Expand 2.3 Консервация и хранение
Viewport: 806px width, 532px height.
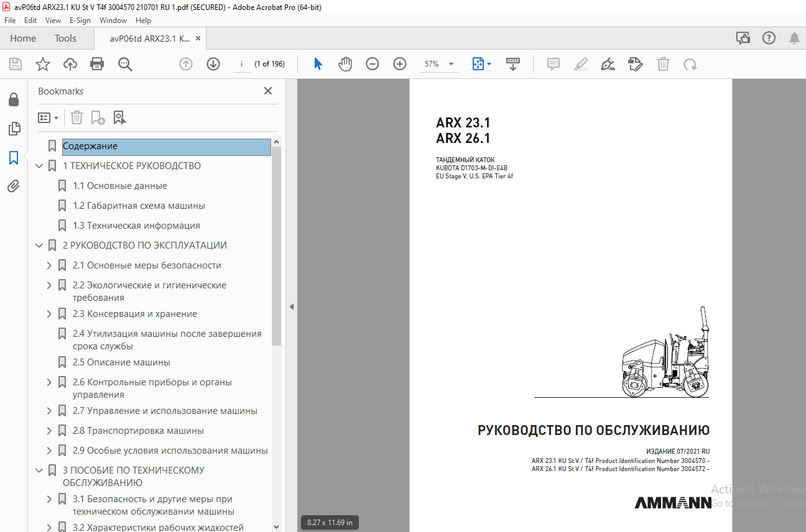click(49, 314)
